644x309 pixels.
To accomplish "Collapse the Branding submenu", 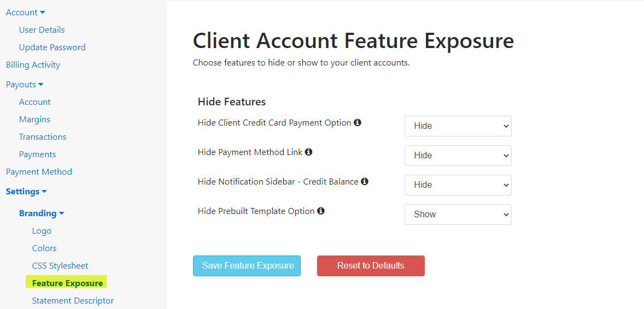I will click(x=42, y=213).
